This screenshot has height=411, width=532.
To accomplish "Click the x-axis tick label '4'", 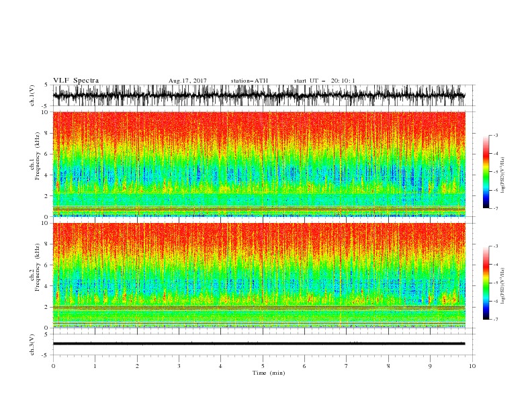I will 221,366.
